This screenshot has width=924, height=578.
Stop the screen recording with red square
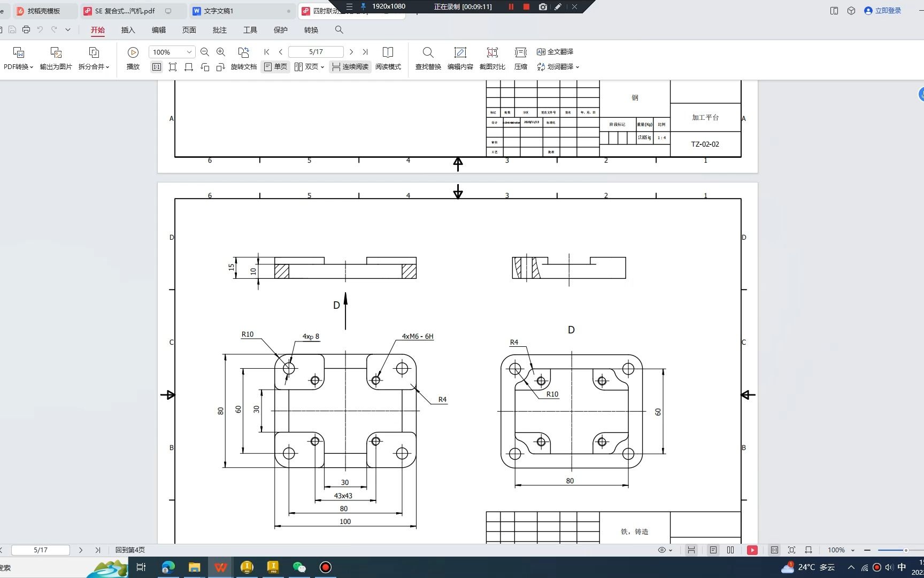(x=526, y=6)
